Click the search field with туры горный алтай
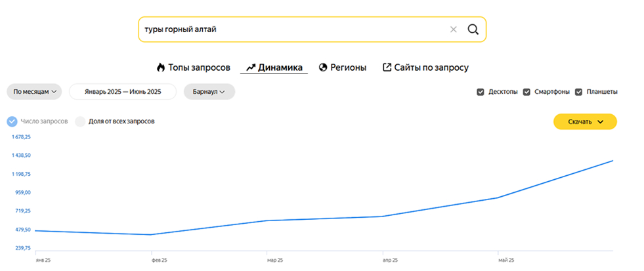The height and width of the screenshot is (271, 644). click(x=289, y=30)
